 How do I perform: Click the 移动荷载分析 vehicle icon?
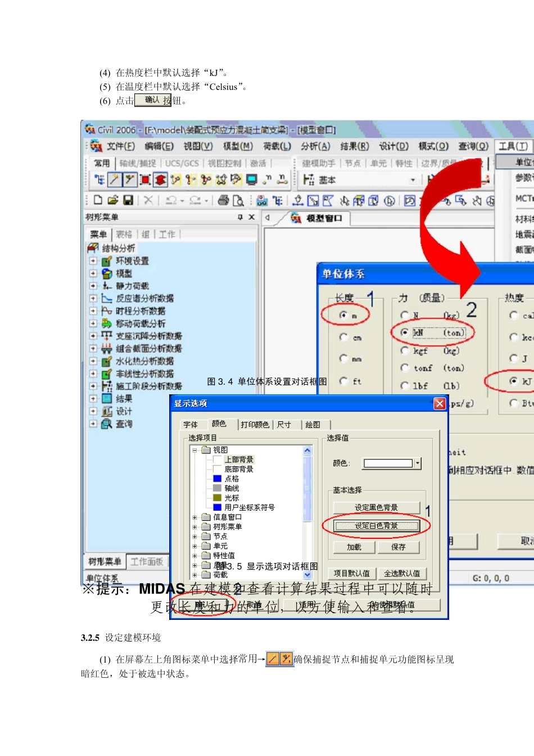(x=107, y=323)
